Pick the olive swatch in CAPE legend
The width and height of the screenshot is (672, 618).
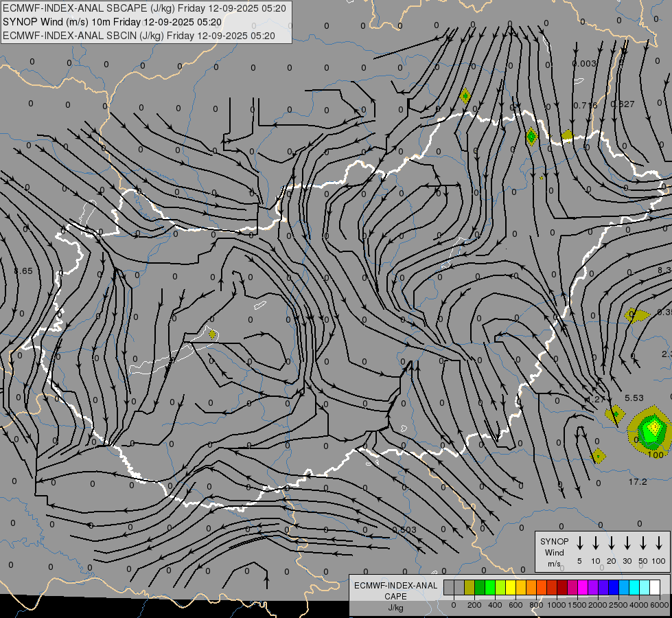[x=470, y=588]
